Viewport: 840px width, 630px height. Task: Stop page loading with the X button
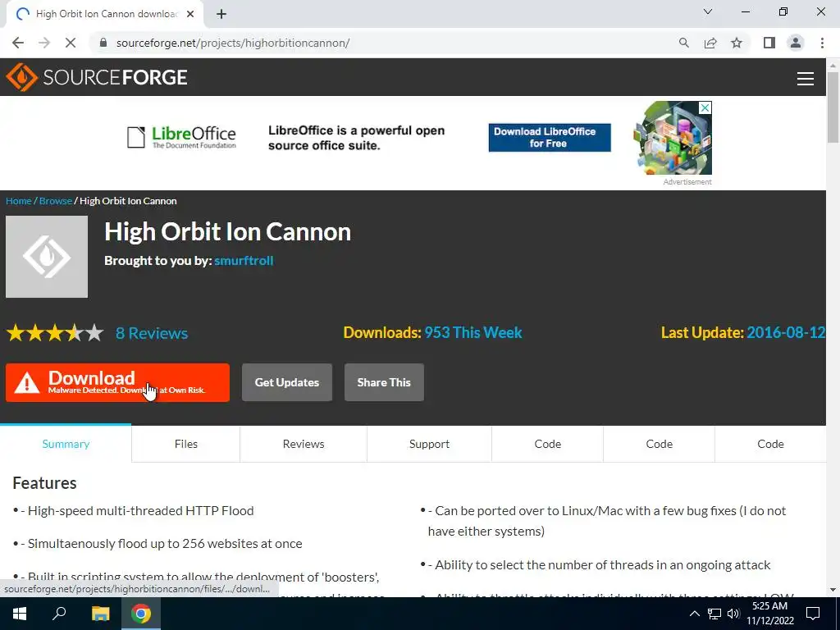click(x=71, y=43)
